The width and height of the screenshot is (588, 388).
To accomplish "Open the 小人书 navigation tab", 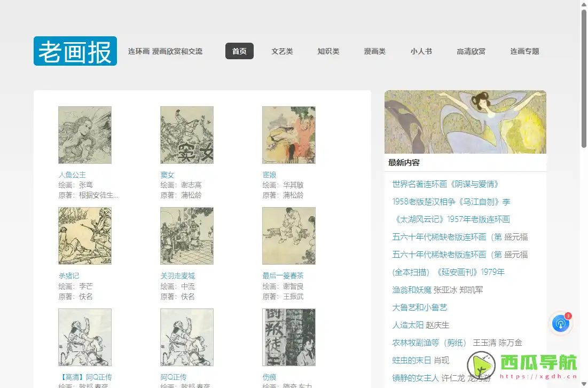I will [x=421, y=51].
